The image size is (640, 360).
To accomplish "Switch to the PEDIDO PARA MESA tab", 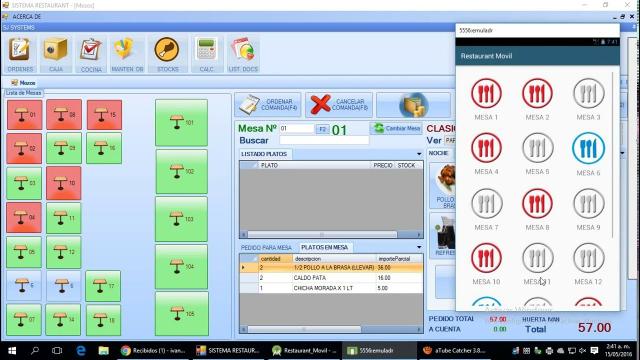I will coord(266,248).
